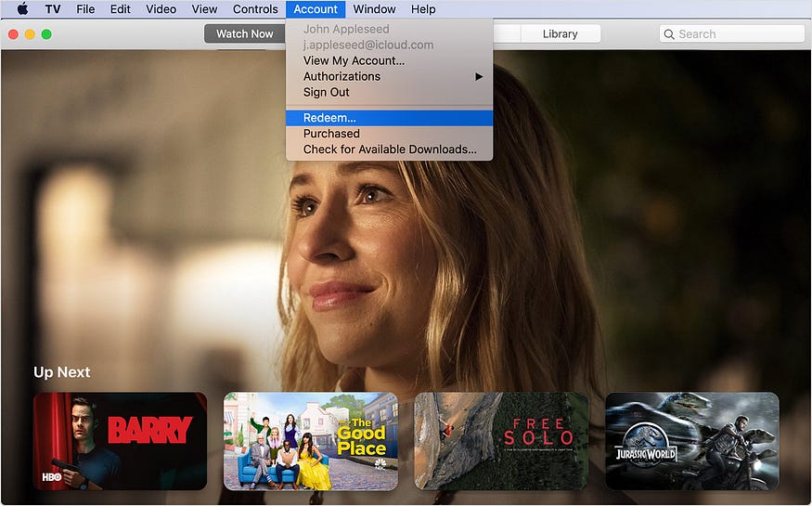Expand the Authorizations submenu arrow

coord(479,77)
